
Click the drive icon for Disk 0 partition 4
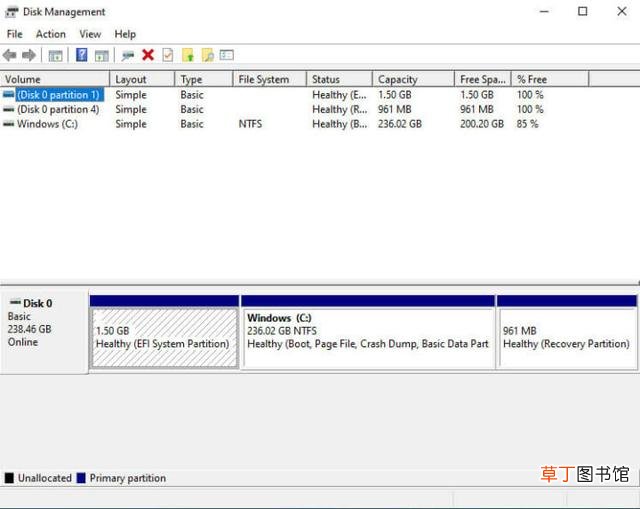[x=8, y=109]
